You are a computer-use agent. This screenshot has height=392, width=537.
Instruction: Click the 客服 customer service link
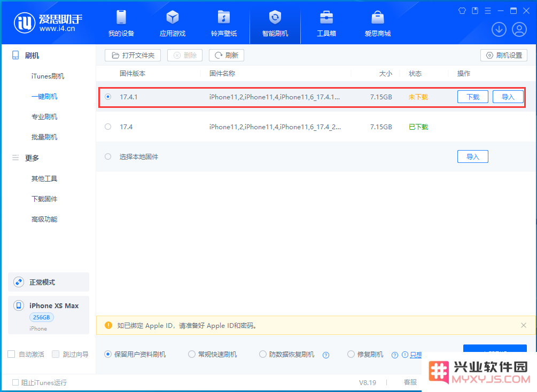(410, 382)
